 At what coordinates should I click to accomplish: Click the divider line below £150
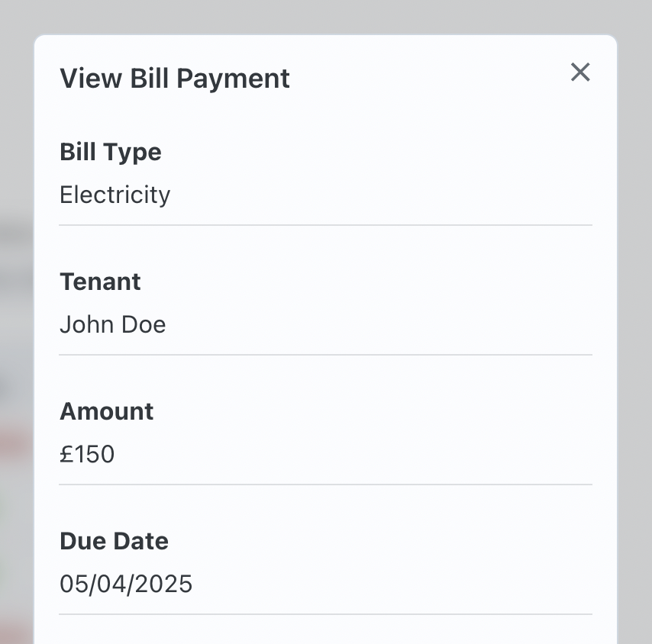[x=326, y=485]
